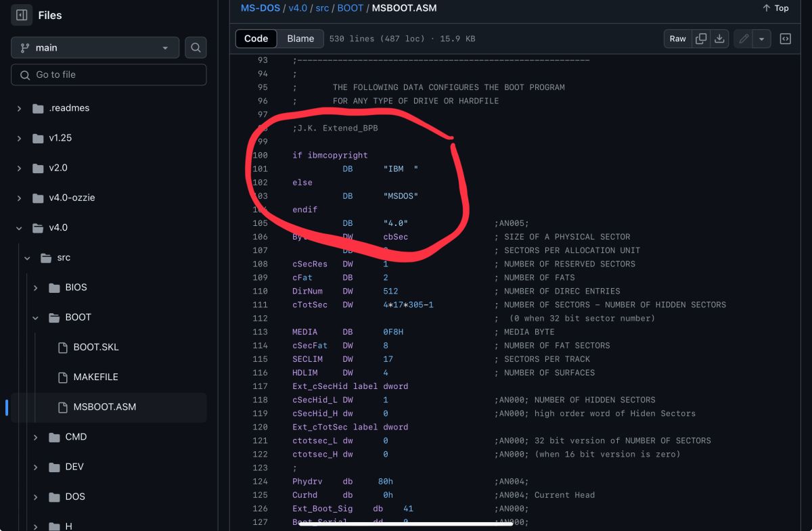Open the CMD folder
Viewport: 812px width, 531px height.
pos(76,437)
